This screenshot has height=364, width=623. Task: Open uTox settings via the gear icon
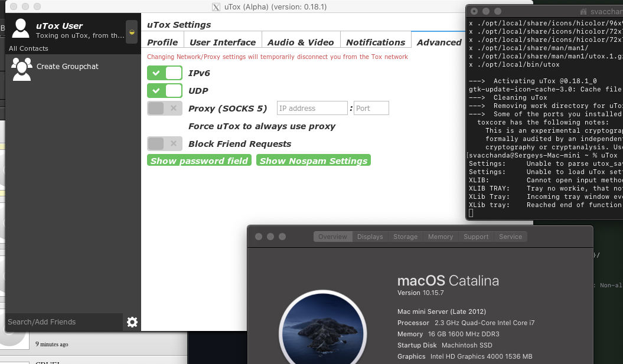coord(132,322)
